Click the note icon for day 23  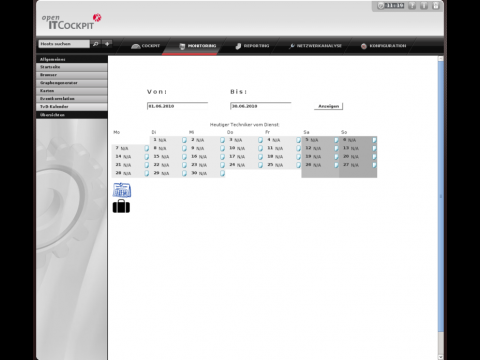pyautogui.click(x=222, y=165)
